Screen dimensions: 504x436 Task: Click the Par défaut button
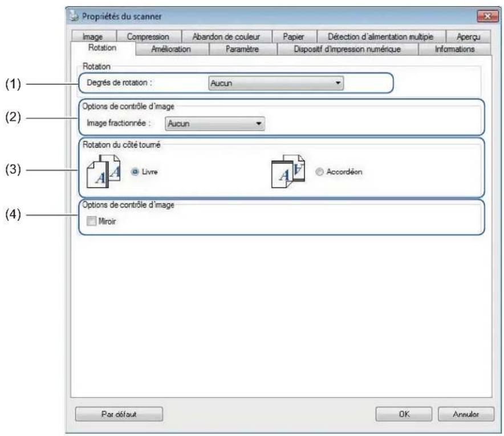coord(119,414)
